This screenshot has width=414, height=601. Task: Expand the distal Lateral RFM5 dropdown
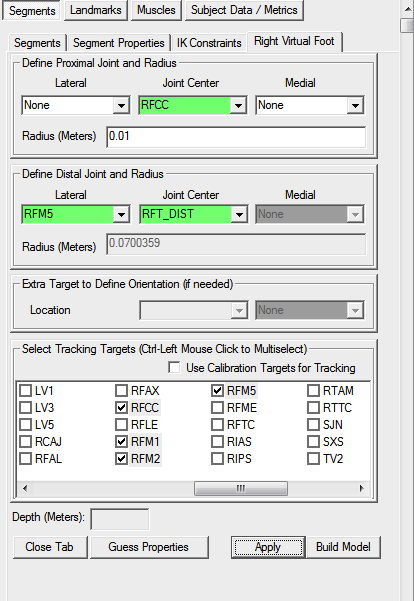pyautogui.click(x=76, y=214)
